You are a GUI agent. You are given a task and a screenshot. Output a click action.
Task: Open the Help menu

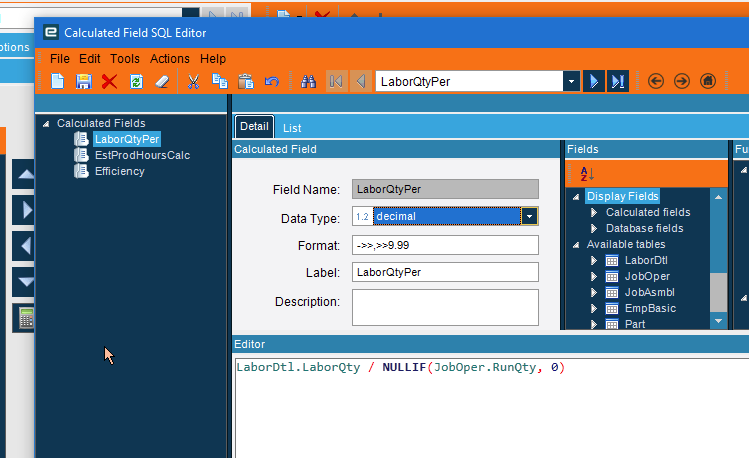[213, 59]
